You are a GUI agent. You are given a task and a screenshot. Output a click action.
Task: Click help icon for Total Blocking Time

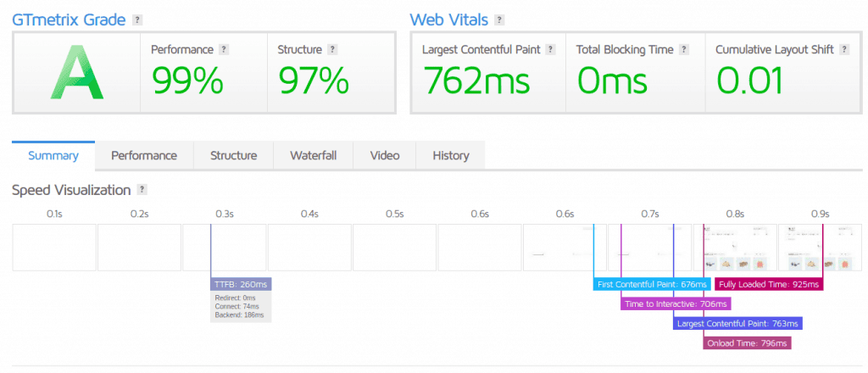pyautogui.click(x=684, y=49)
